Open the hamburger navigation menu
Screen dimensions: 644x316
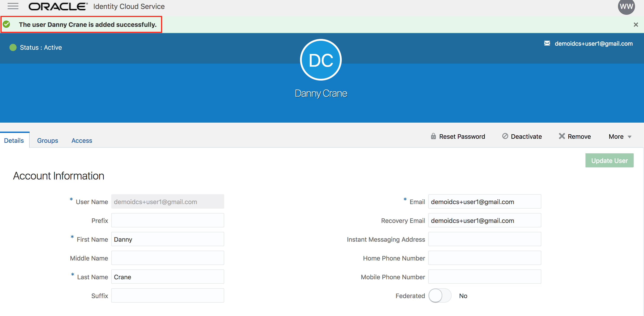point(13,6)
